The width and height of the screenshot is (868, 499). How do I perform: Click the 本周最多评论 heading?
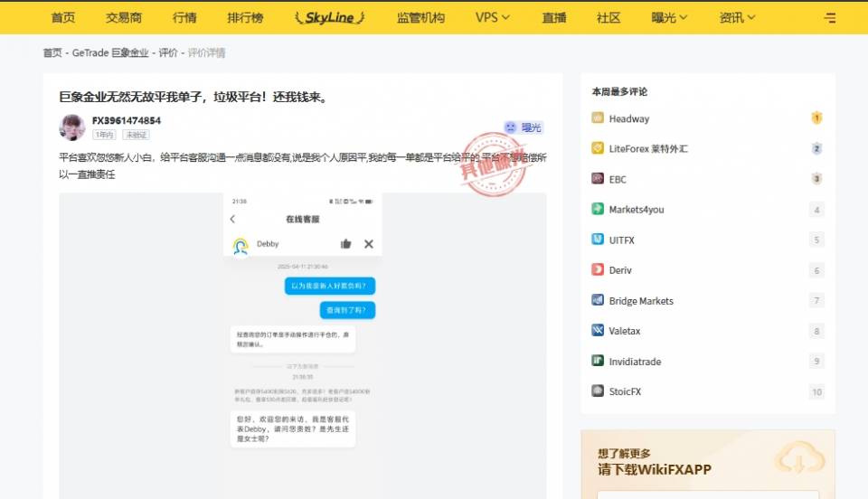coord(619,91)
